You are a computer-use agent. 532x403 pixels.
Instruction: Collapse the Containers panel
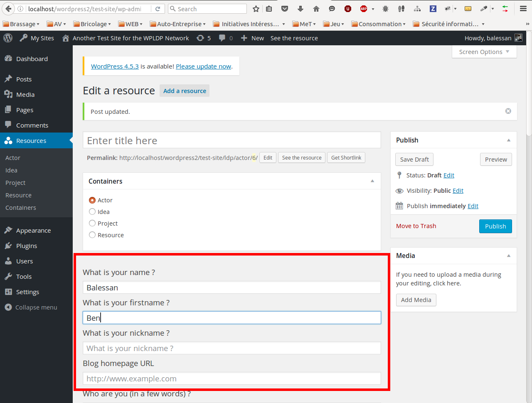coord(372,181)
